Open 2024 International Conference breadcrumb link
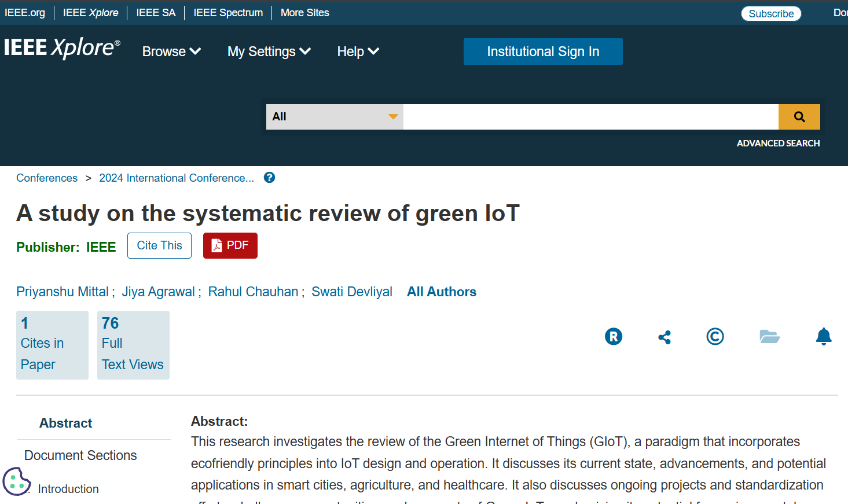Viewport: 848px width, 504px height. (177, 178)
